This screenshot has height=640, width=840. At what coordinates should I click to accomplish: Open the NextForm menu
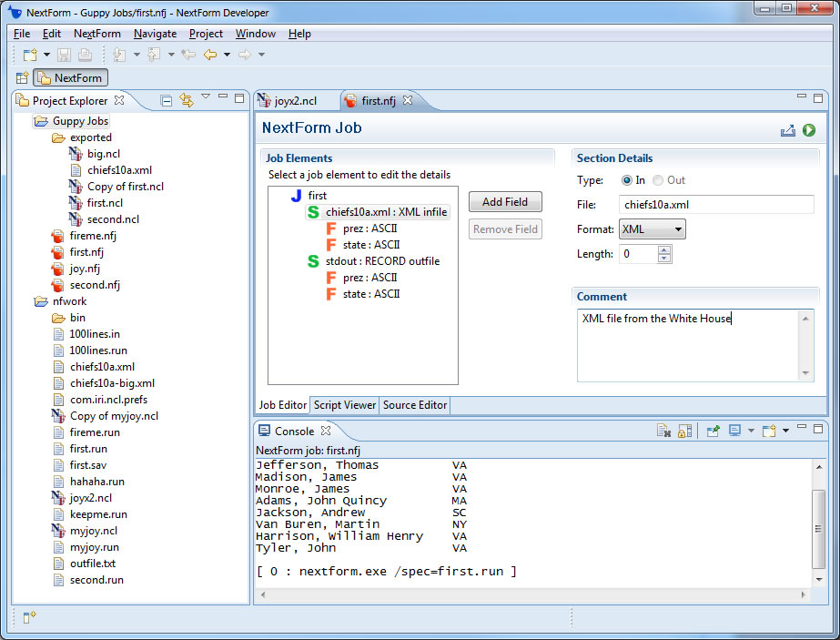(97, 34)
